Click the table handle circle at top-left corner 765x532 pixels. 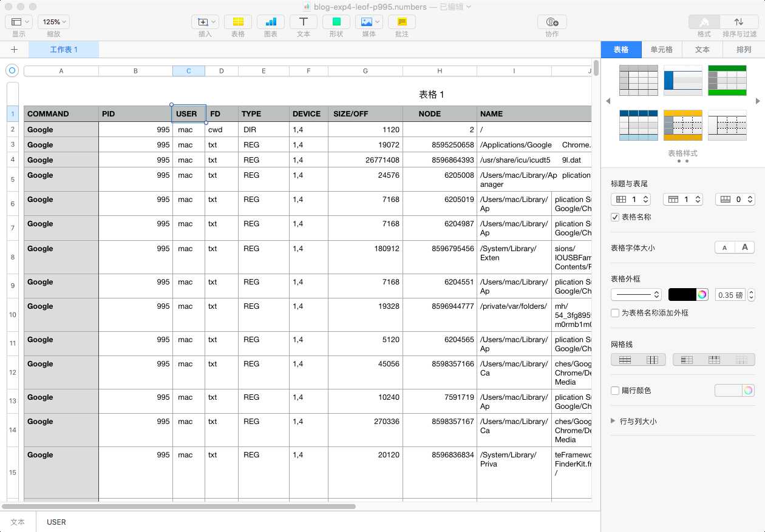tap(12, 71)
